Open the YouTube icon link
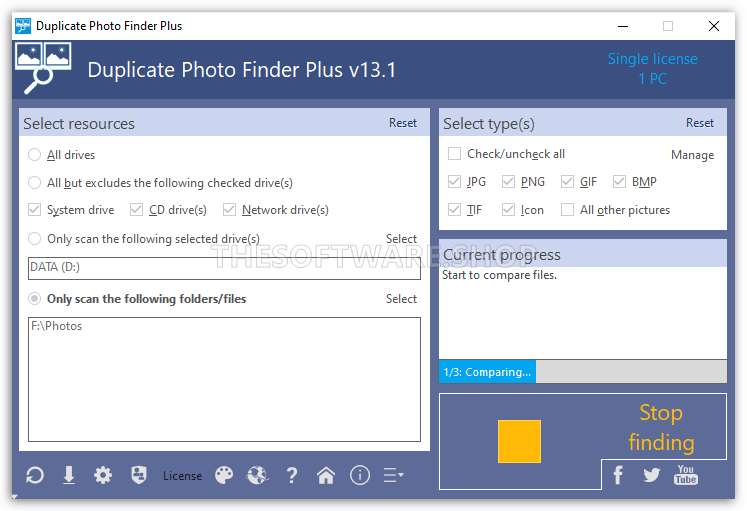The height and width of the screenshot is (511, 747). click(686, 475)
